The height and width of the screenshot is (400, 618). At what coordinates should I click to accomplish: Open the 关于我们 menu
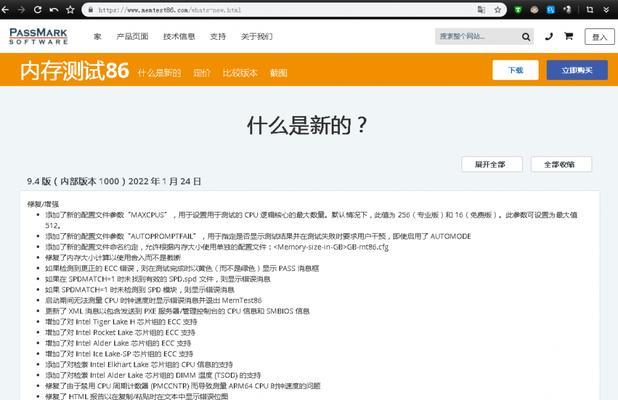[x=257, y=37]
